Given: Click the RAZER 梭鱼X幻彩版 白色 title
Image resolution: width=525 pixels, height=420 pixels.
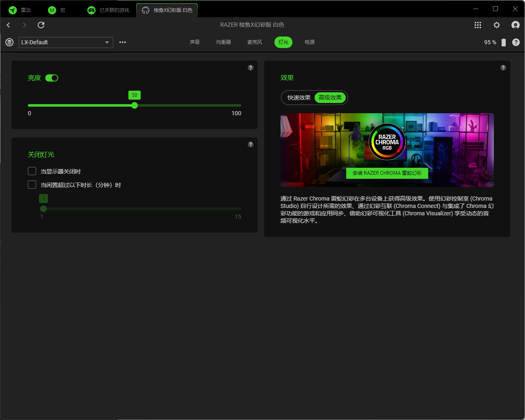Looking at the screenshot, I should [252, 25].
